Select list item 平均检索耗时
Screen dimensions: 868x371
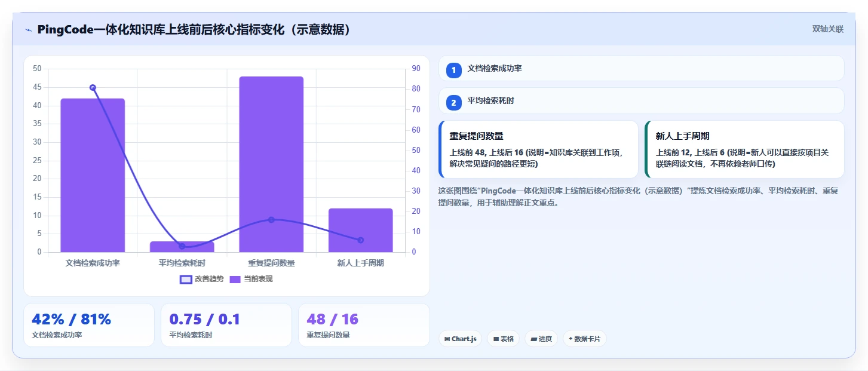click(x=641, y=101)
